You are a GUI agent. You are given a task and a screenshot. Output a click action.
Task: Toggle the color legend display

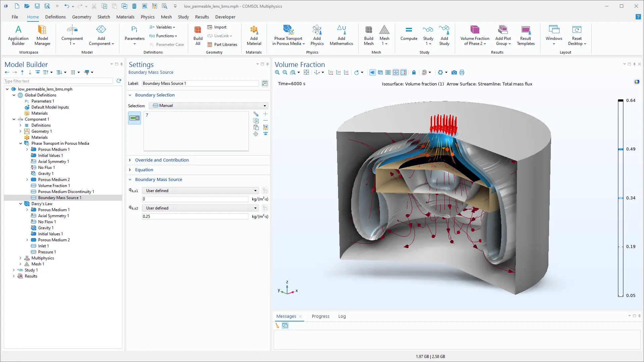404,72
